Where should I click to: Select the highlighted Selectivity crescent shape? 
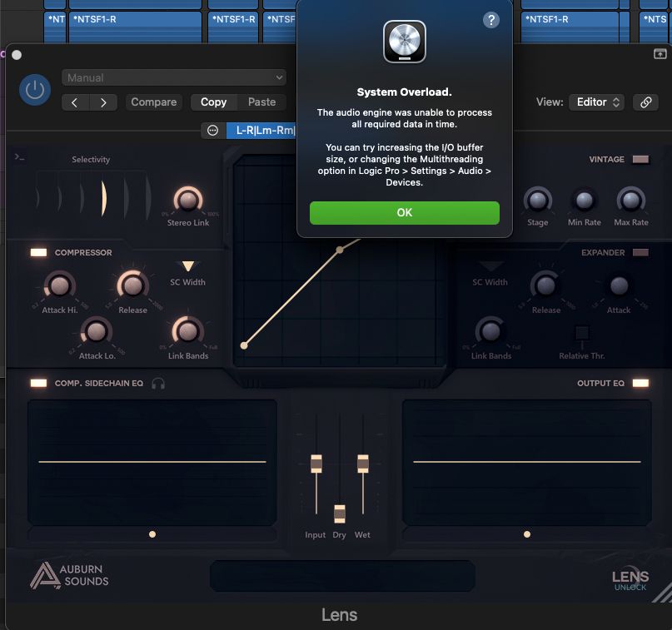click(x=104, y=198)
